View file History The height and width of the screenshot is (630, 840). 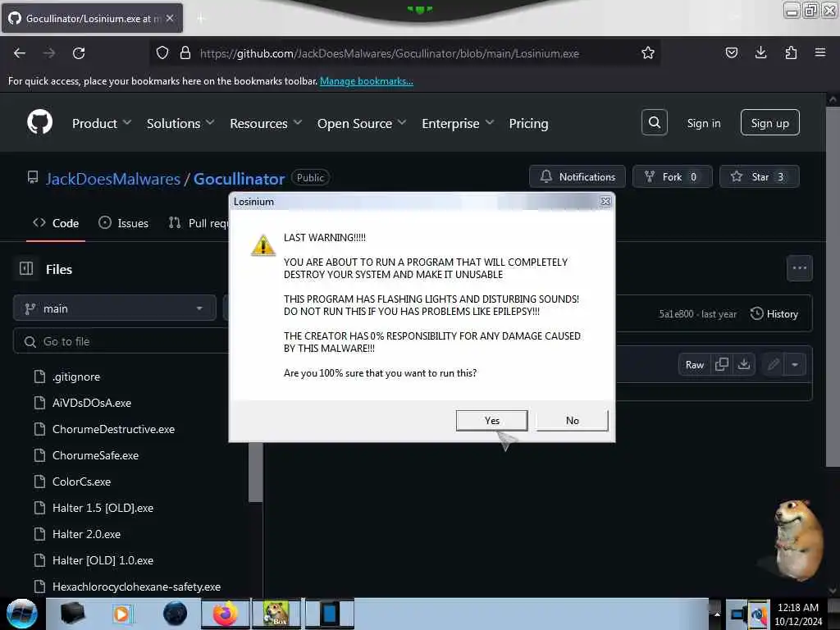coord(774,314)
